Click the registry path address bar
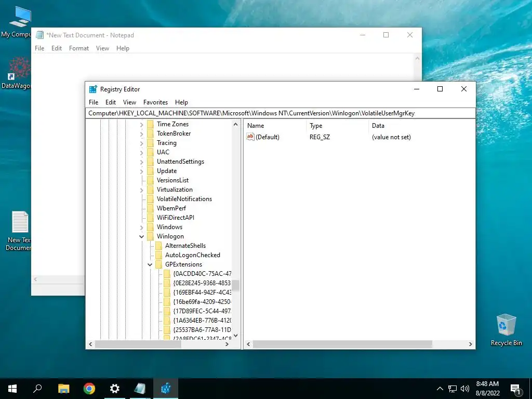The image size is (532, 399). 280,113
